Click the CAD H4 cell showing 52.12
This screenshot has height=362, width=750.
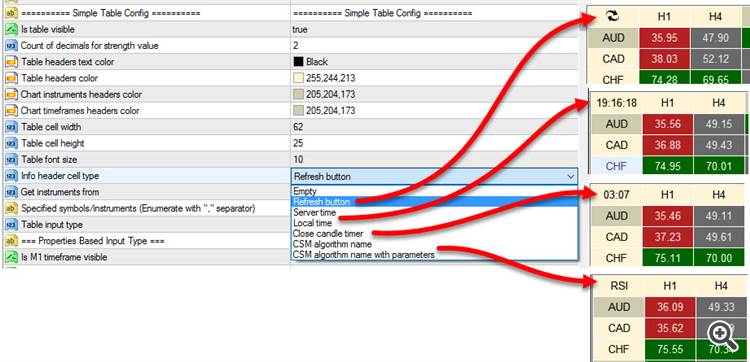(x=716, y=59)
